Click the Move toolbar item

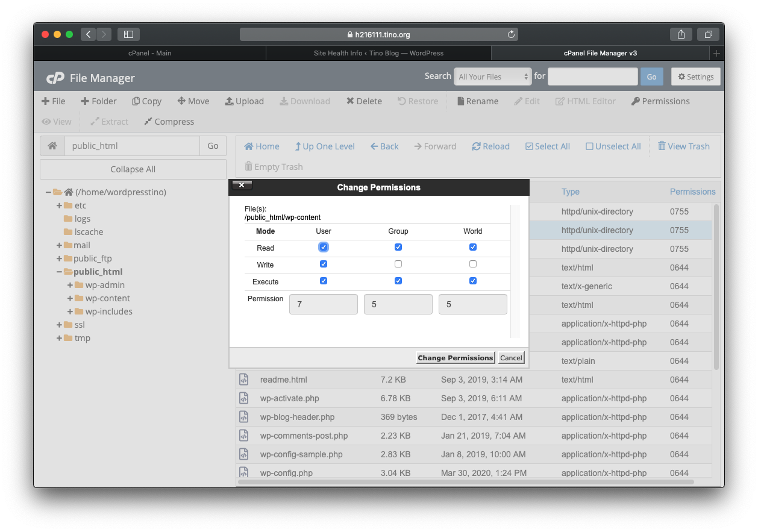click(193, 101)
